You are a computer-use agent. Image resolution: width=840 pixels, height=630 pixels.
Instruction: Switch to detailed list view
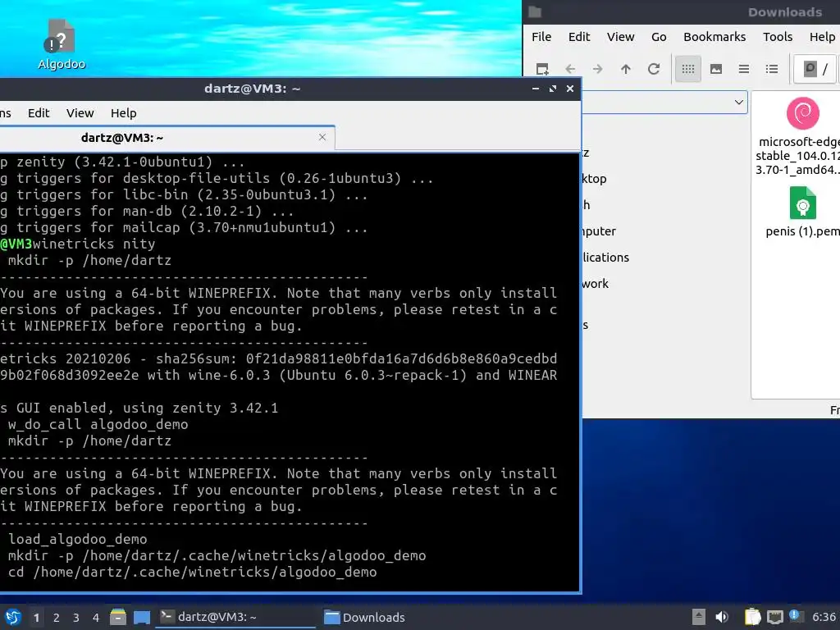click(771, 69)
